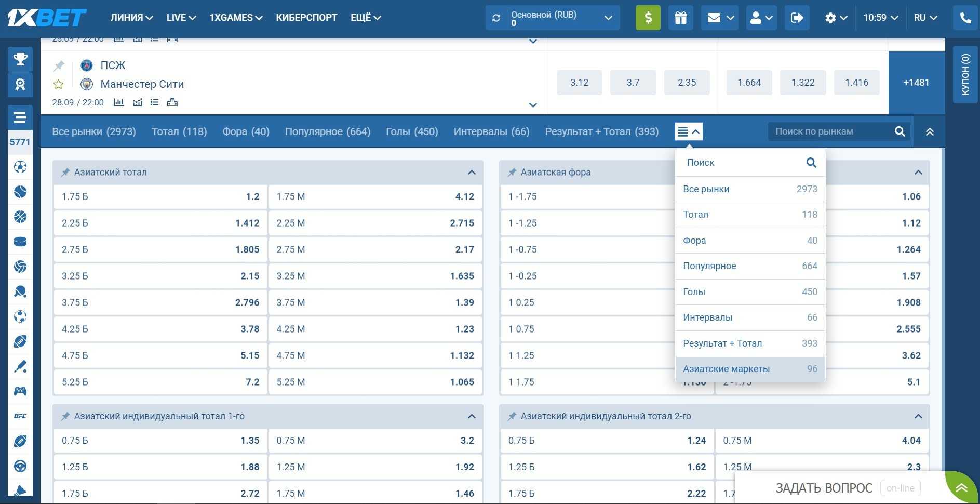Viewport: 980px width, 504px height.
Task: Toggle favorite star for PSG match
Action: [x=59, y=84]
